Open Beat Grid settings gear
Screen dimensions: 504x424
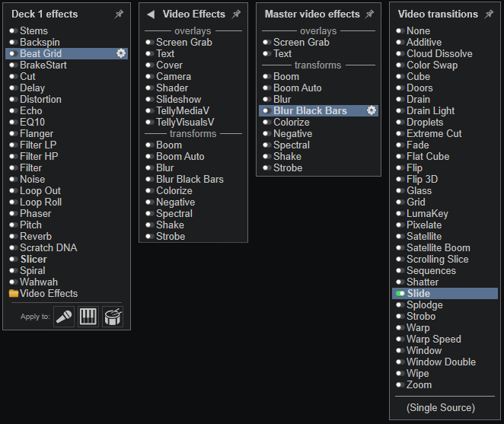(121, 53)
